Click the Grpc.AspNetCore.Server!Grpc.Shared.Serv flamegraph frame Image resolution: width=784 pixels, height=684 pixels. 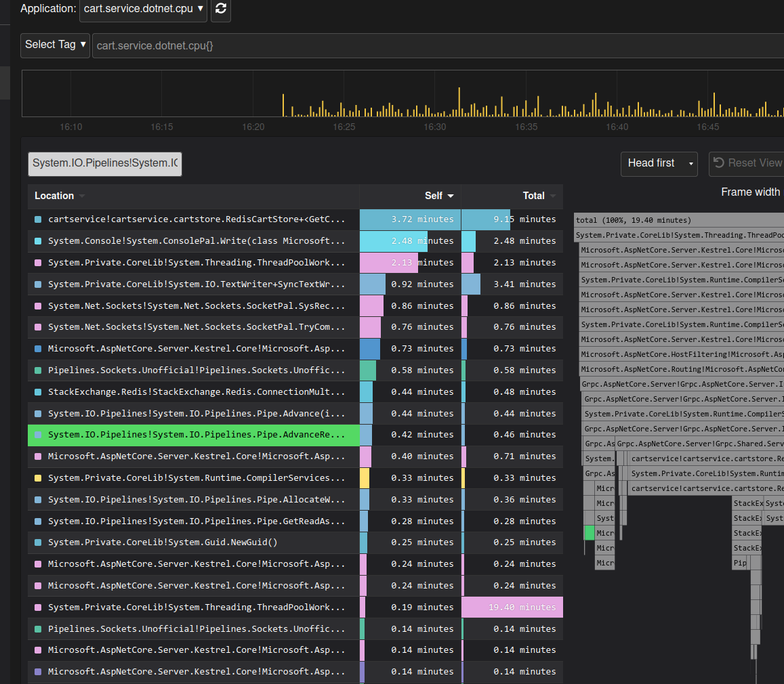(x=700, y=444)
